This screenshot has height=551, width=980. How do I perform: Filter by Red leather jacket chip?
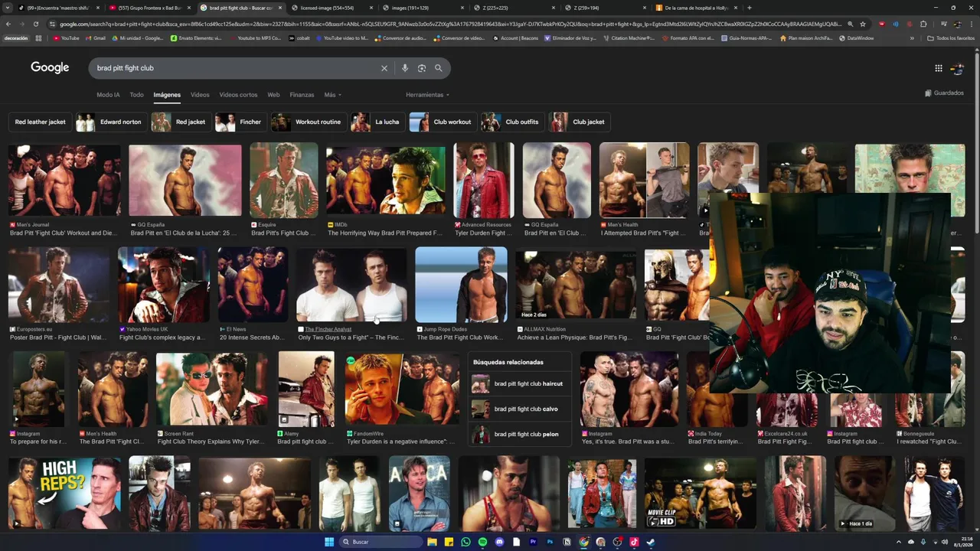pyautogui.click(x=40, y=122)
